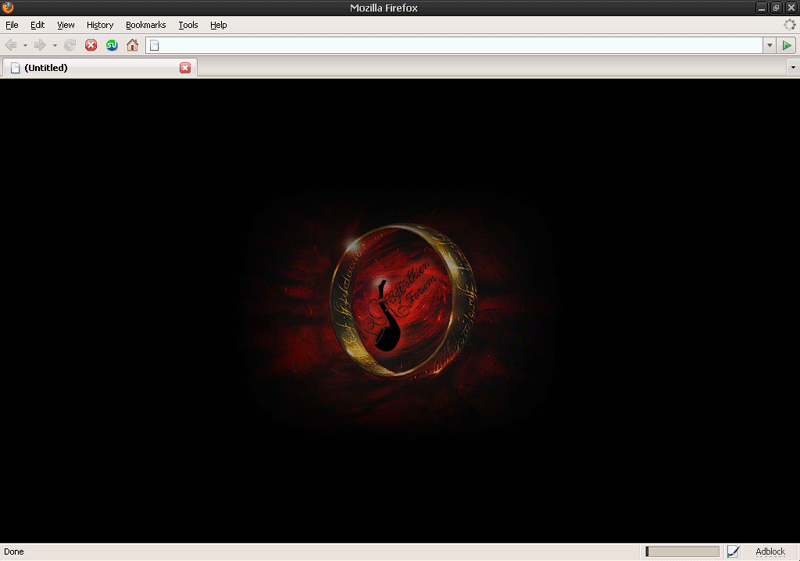800x561 pixels.
Task: Open the Back history dropdown arrow
Action: point(25,45)
